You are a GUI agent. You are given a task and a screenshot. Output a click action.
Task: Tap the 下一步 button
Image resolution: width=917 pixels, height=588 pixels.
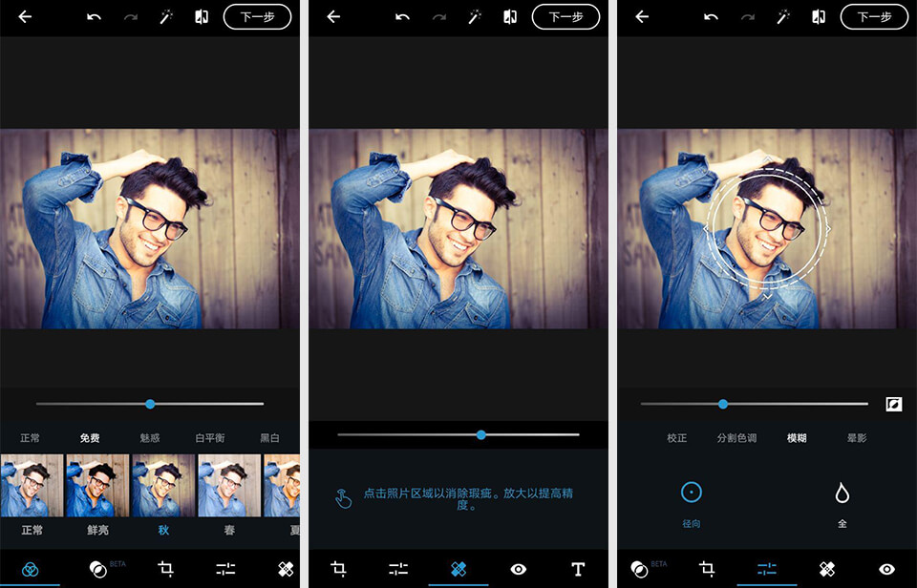point(258,16)
